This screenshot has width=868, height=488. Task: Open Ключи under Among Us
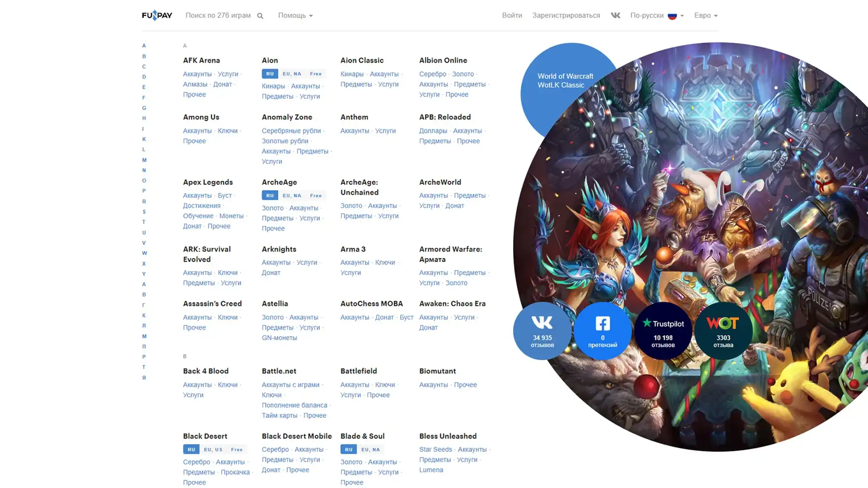(x=227, y=131)
